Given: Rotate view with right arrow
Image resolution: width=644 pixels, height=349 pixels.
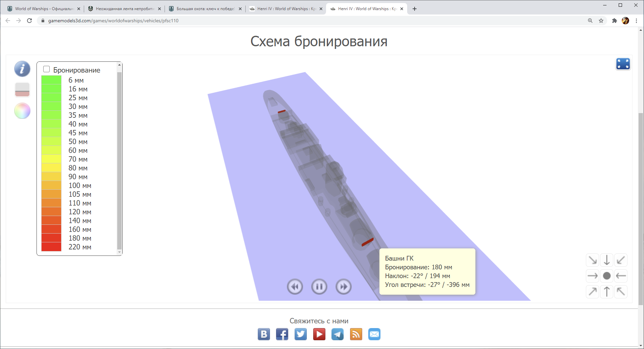Looking at the screenshot, I should click(x=593, y=276).
